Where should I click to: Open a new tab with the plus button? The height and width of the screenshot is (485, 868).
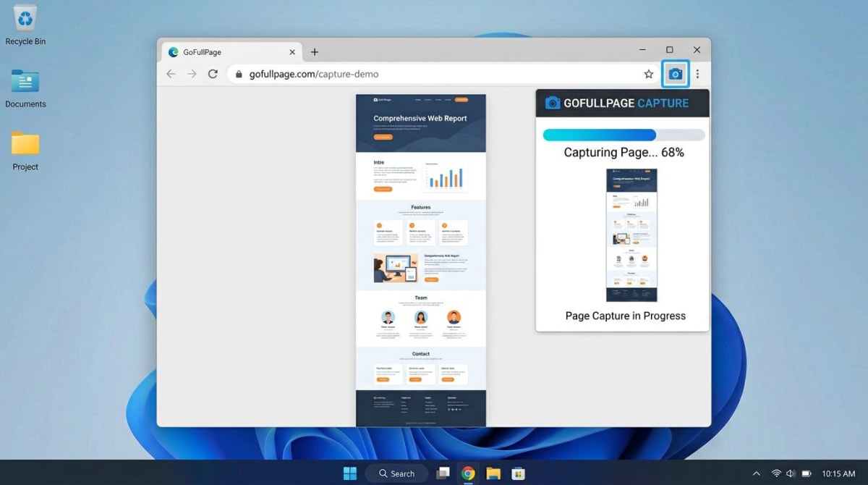point(315,51)
